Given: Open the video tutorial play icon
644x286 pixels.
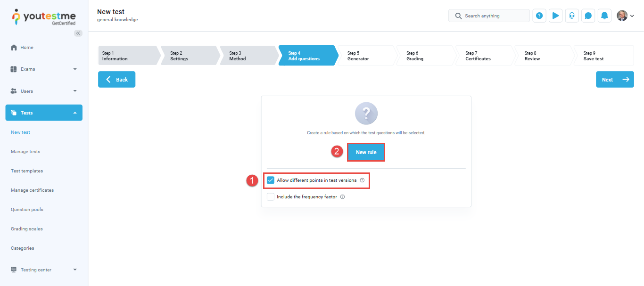Looking at the screenshot, I should click(555, 16).
